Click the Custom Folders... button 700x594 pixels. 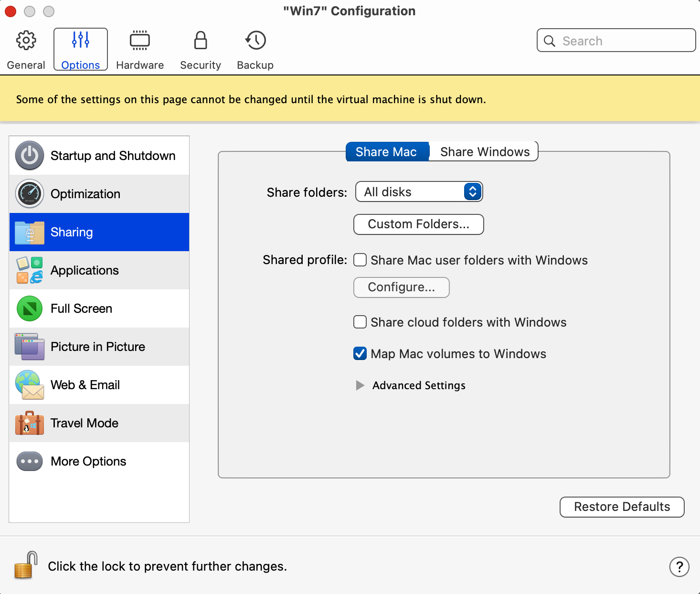tap(418, 224)
